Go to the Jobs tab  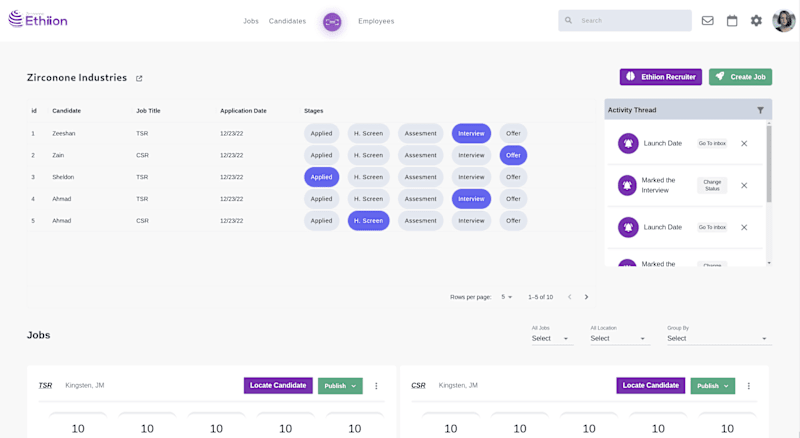coord(251,21)
